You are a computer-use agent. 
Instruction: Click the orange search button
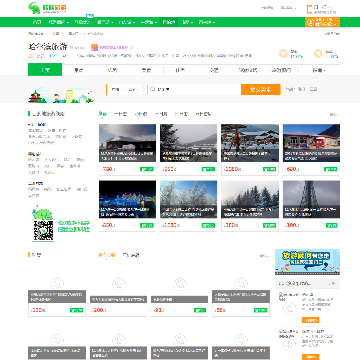[261, 89]
